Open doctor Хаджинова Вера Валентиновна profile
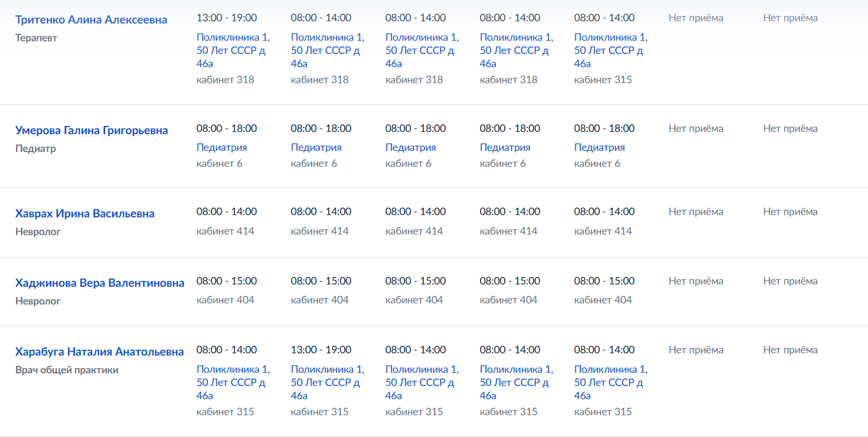 tap(100, 283)
